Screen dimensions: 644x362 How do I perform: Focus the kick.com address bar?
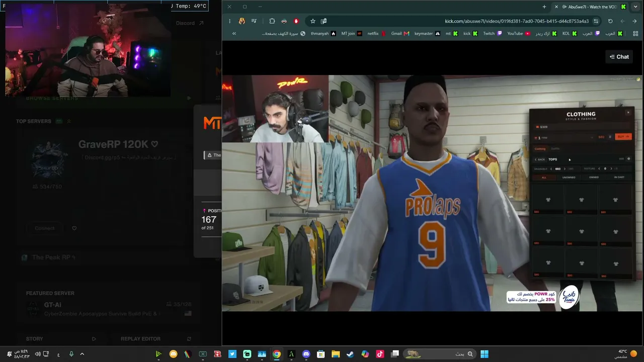(x=517, y=21)
